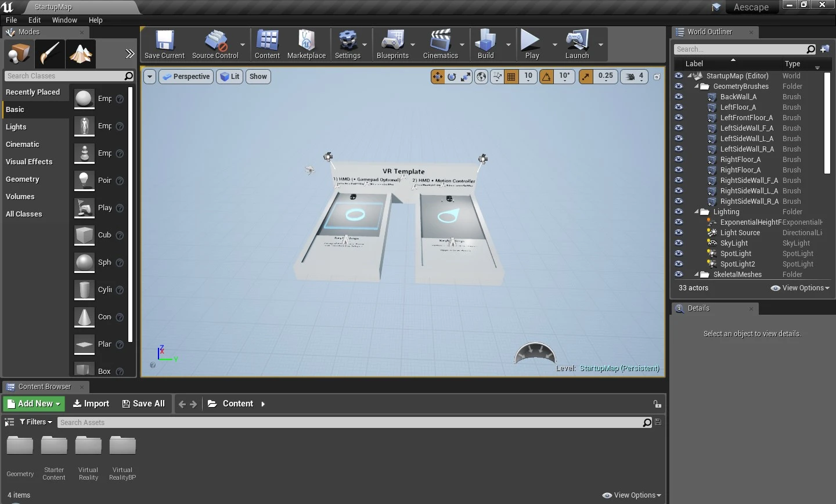Viewport: 836px width, 504px height.
Task: Open the Play options dropdown arrow
Action: click(x=554, y=45)
